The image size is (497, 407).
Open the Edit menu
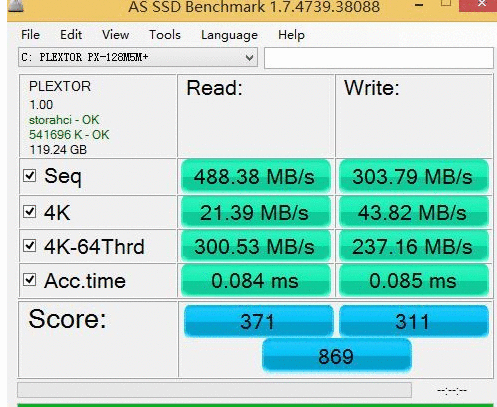pyautogui.click(x=71, y=35)
